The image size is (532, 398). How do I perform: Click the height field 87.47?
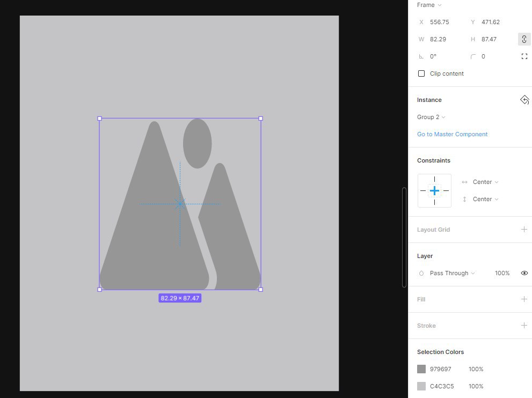coord(489,39)
